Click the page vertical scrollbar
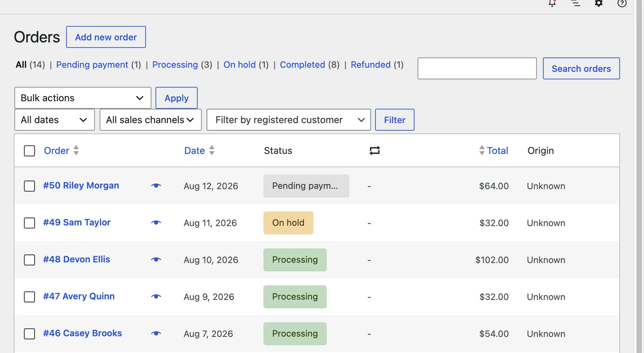This screenshot has width=644, height=353. coord(639,176)
